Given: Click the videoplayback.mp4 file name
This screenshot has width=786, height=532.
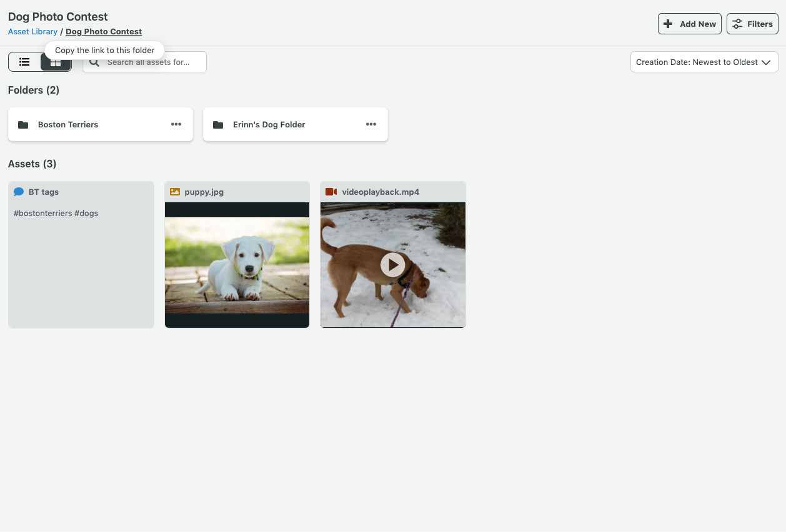Looking at the screenshot, I should point(381,192).
